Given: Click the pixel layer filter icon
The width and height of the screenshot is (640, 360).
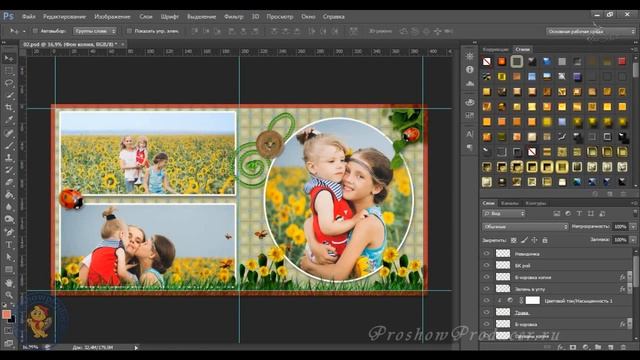Looking at the screenshot, I should 557,213.
